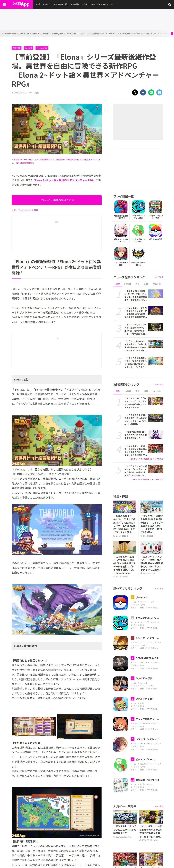This screenshot has height=868, width=174.
Task: Open 新作（配信開始）in top navigation
Action: [x=72, y=4]
